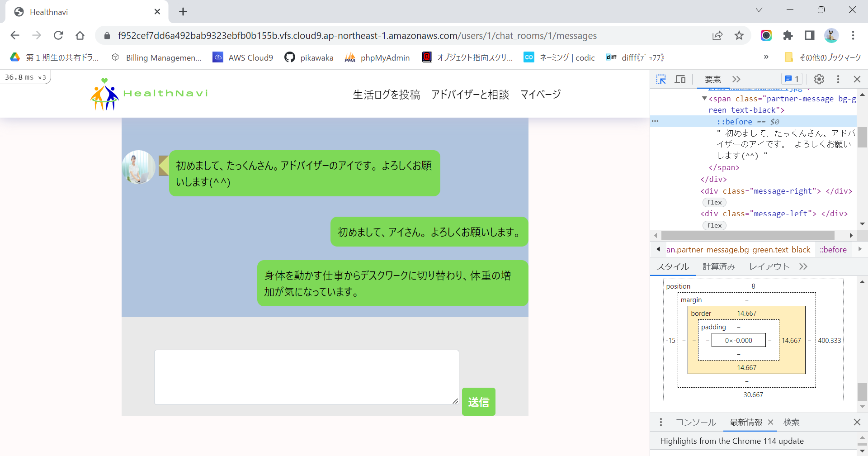This screenshot has width=868, height=456.
Task: Open the DevTools three-dot options menu
Action: pos(838,79)
